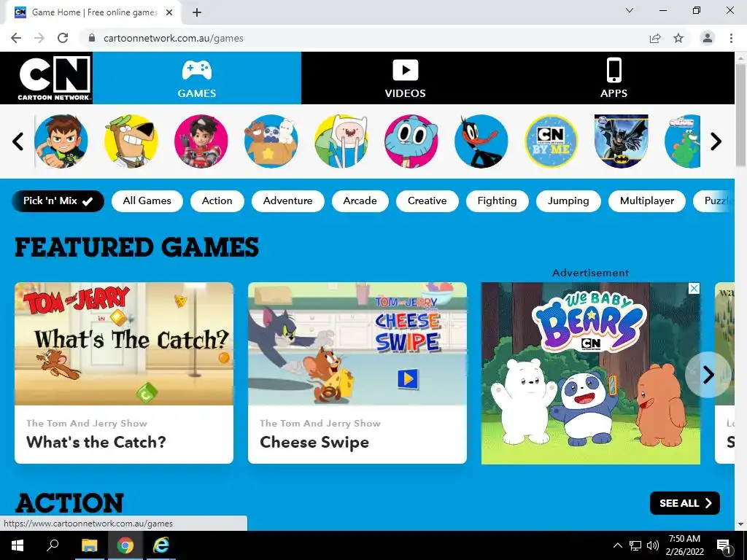View site security lock information

pos(92,38)
